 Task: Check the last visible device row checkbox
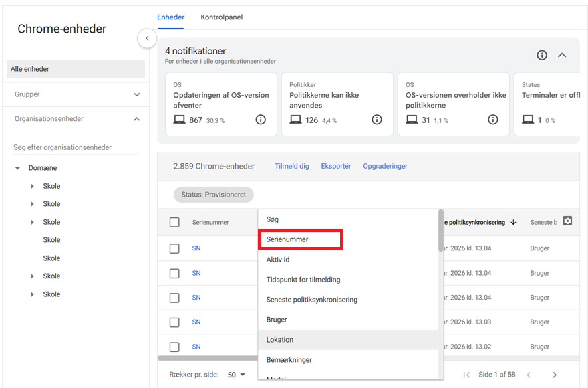pyautogui.click(x=174, y=347)
